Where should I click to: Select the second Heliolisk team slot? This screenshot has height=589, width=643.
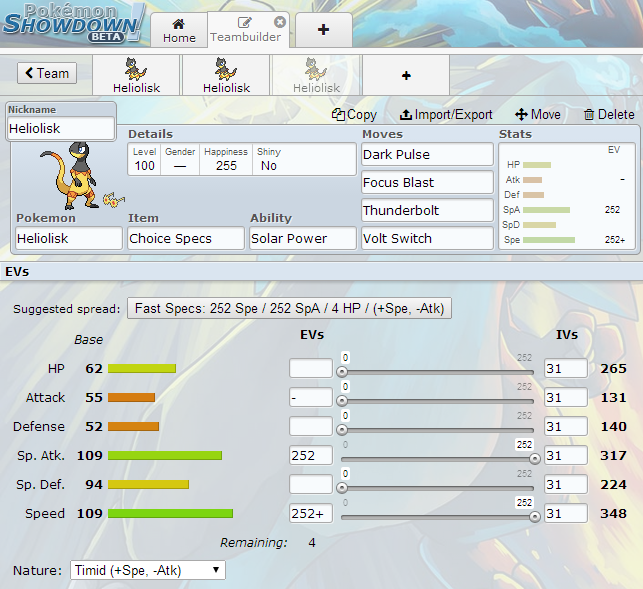[226, 75]
